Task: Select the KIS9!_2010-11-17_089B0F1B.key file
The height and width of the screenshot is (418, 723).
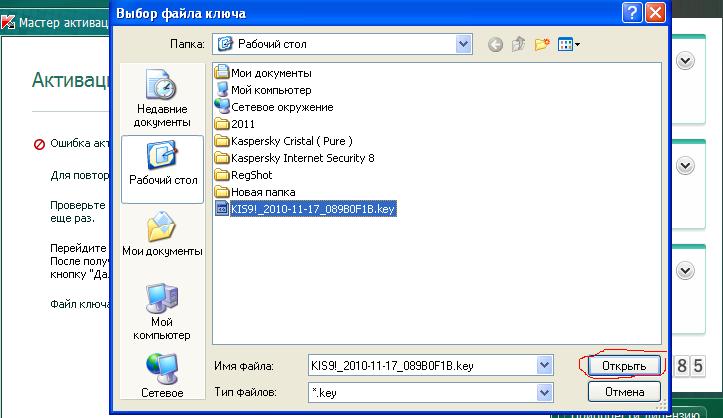Action: pyautogui.click(x=306, y=209)
